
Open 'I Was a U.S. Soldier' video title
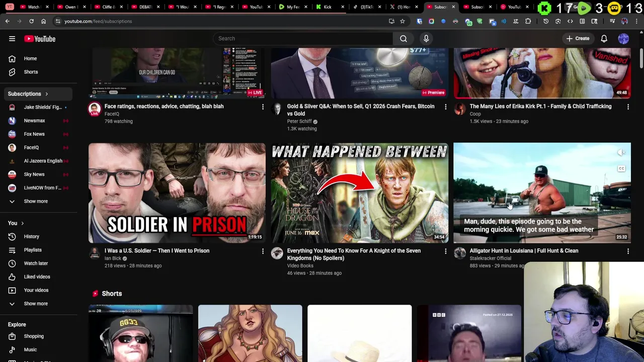click(x=157, y=250)
